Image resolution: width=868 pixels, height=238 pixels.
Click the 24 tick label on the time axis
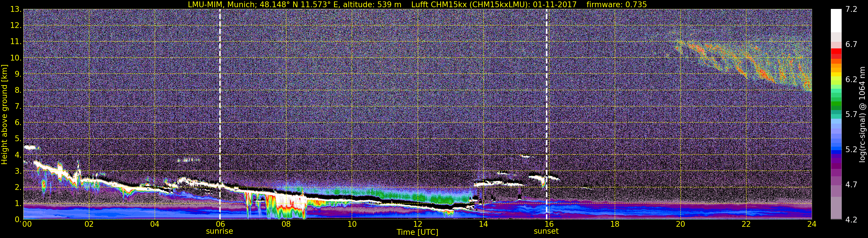[x=812, y=224]
